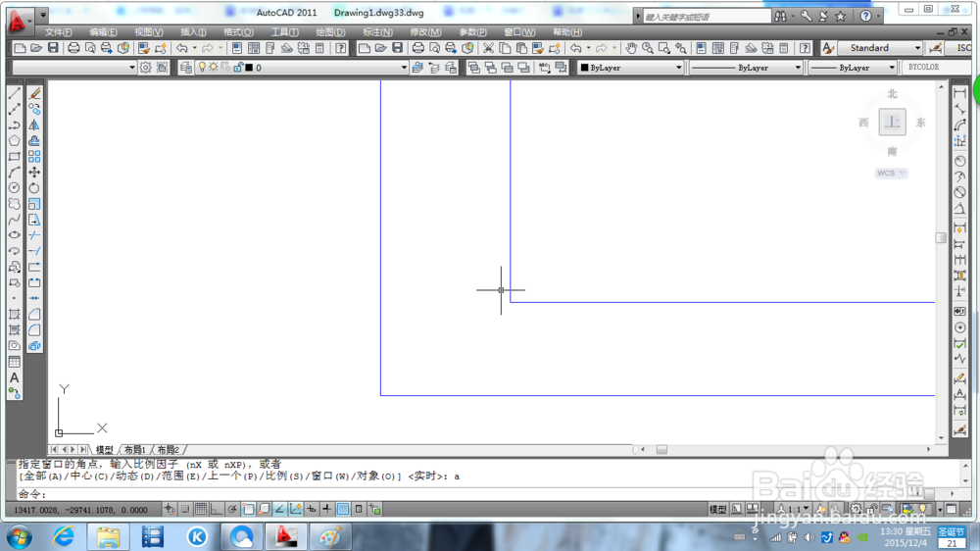Select the Array modify tool
The width and height of the screenshot is (980, 551).
click(34, 156)
